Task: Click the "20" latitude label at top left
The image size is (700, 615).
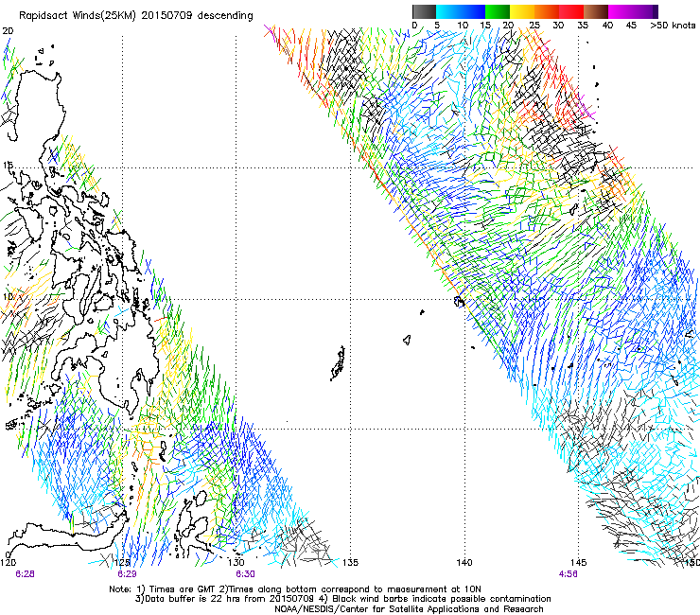Action: [8, 31]
